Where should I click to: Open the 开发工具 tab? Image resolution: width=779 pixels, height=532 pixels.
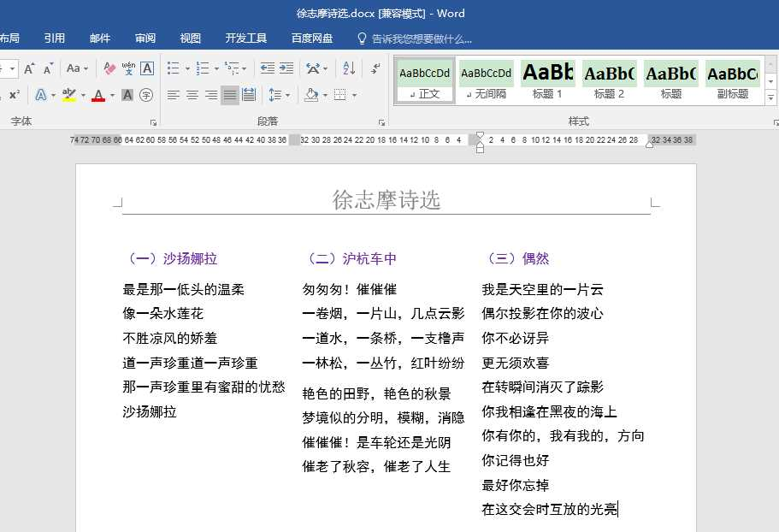pyautogui.click(x=246, y=38)
